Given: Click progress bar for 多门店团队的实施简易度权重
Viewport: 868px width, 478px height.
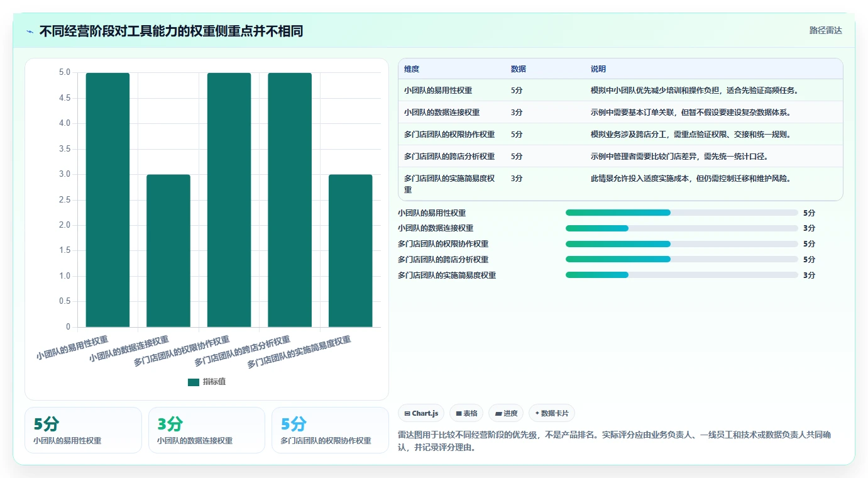Looking at the screenshot, I should (x=682, y=275).
